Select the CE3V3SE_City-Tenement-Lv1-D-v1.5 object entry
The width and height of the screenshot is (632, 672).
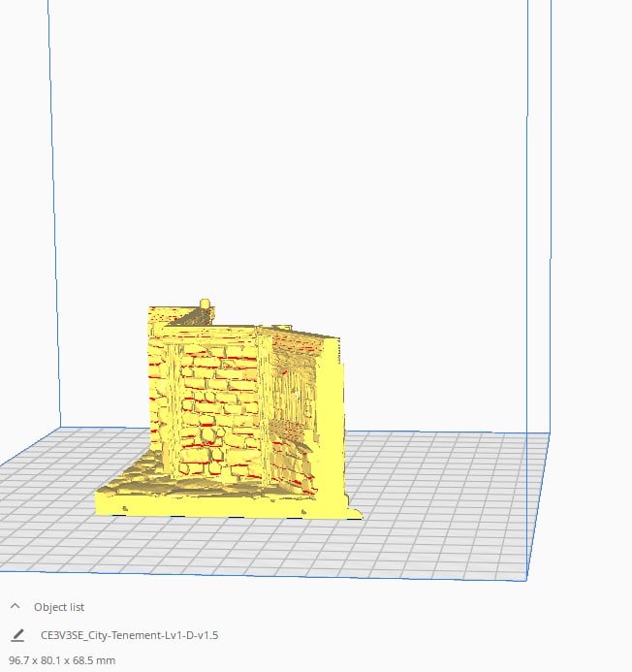coord(129,635)
